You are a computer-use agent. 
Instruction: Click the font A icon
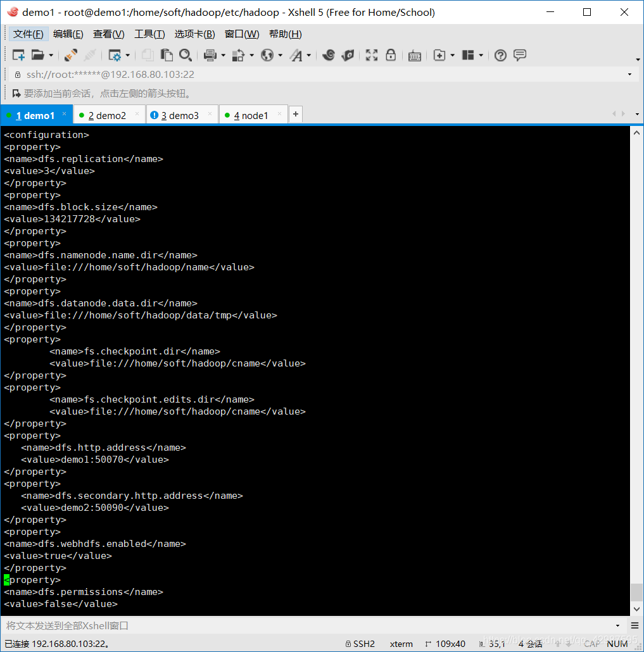pyautogui.click(x=296, y=55)
